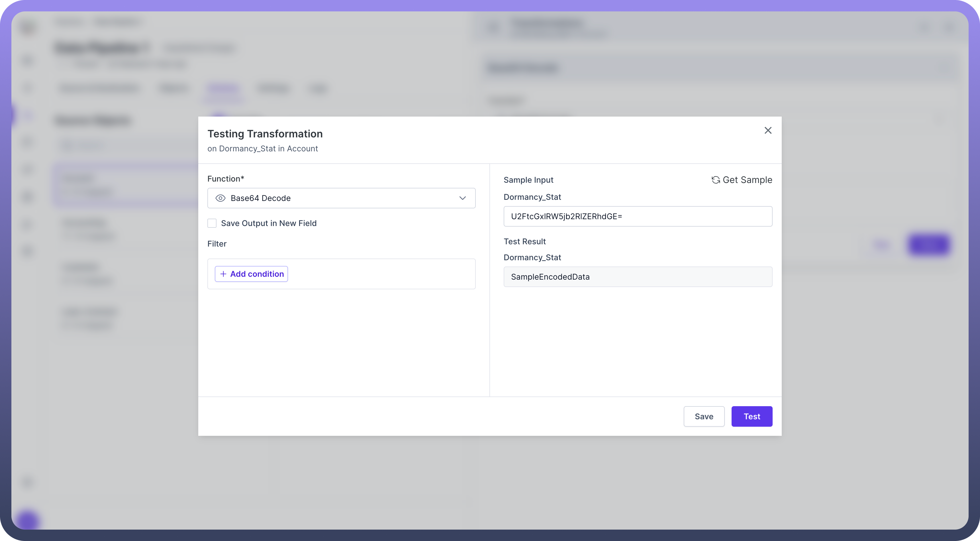Click the plus icon in Add condition
The width and height of the screenshot is (980, 541).
click(x=223, y=274)
